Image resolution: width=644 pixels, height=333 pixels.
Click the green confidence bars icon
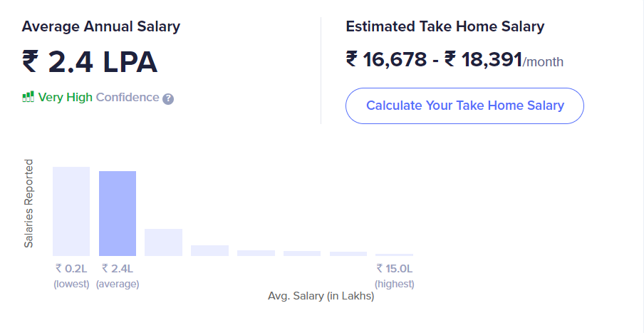pos(28,97)
